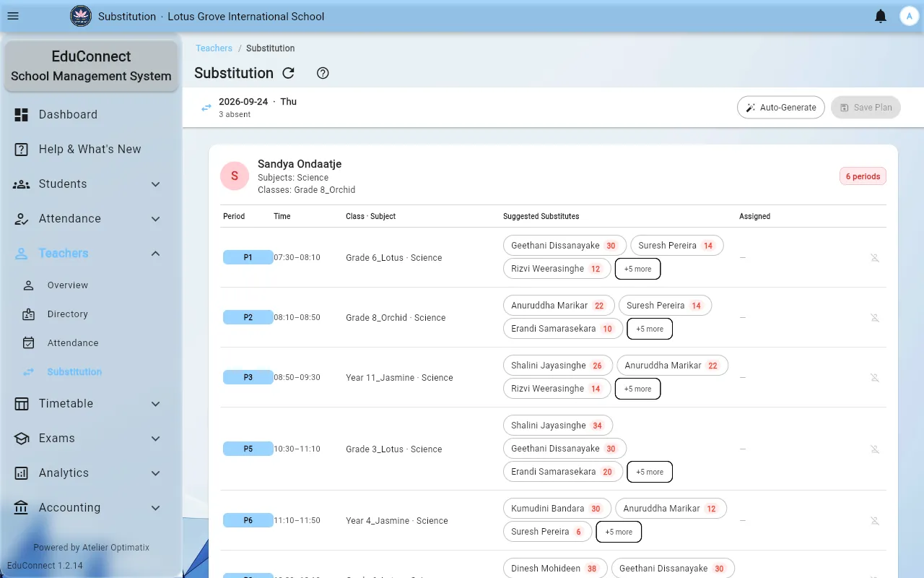Open the notifications bell
This screenshot has height=578, width=924.
pyautogui.click(x=881, y=16)
